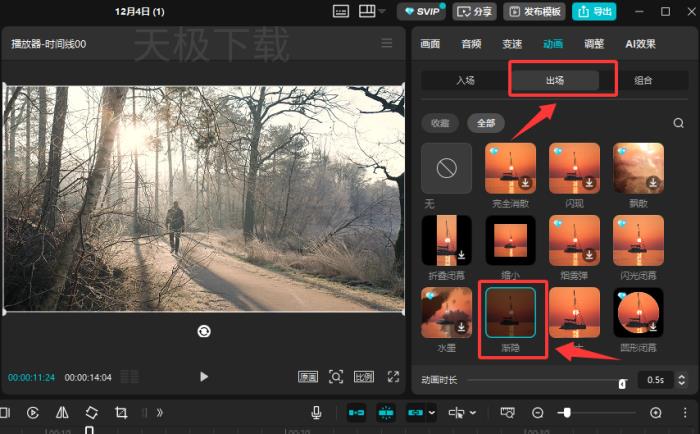Toggle main track magnet snapping
The height and width of the screenshot is (434, 700).
(x=356, y=412)
